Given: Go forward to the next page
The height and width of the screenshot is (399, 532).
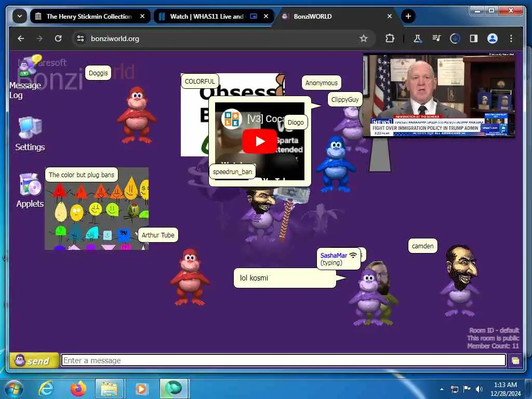Looking at the screenshot, I should pyautogui.click(x=39, y=38).
